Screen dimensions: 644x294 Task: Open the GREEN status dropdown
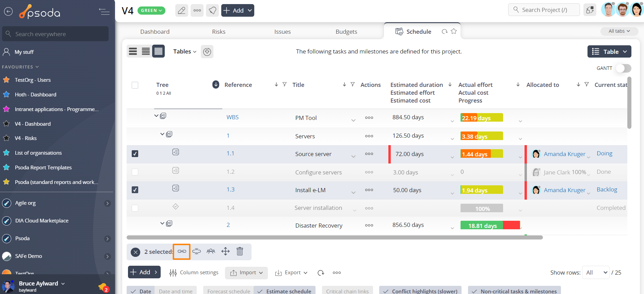[x=151, y=11]
